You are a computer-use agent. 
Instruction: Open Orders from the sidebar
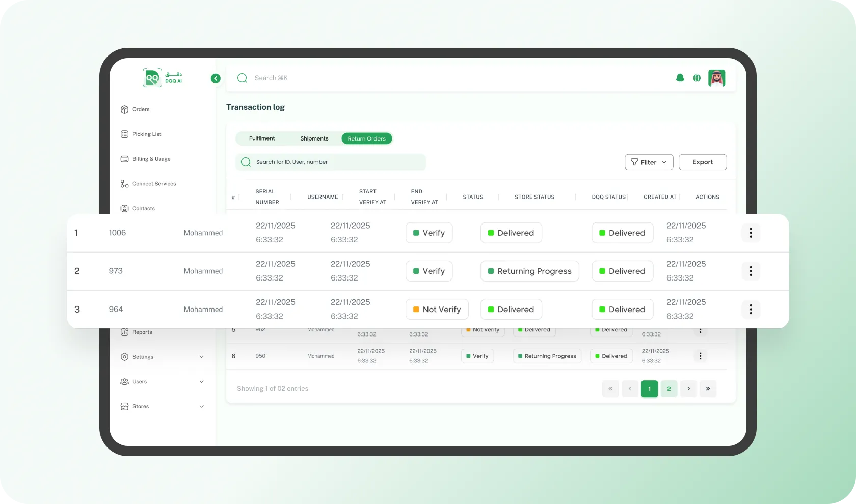(141, 109)
